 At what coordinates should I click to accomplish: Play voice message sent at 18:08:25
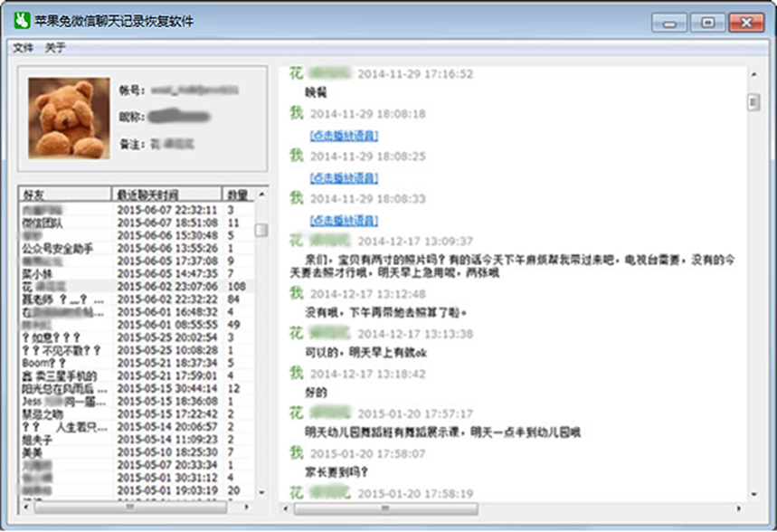(344, 177)
